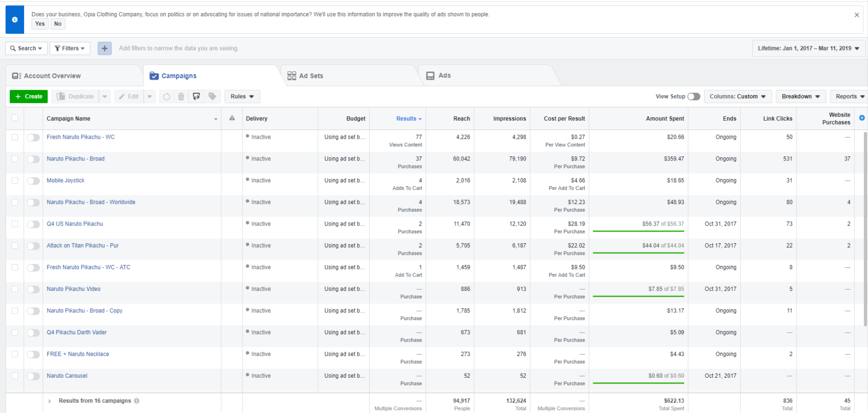Open Columns: Custom dropdown
The image size is (868, 413).
(738, 97)
